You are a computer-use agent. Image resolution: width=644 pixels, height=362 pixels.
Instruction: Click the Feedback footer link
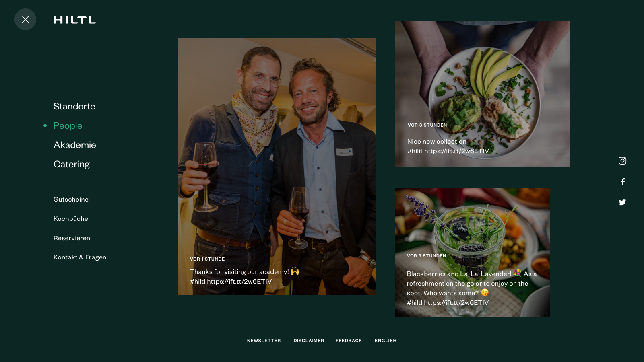pos(349,341)
